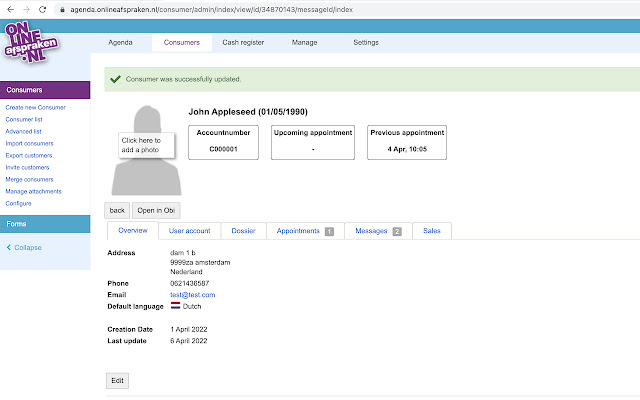The height and width of the screenshot is (400, 640).
Task: Click the Dutch flag icon
Action: coord(176,306)
